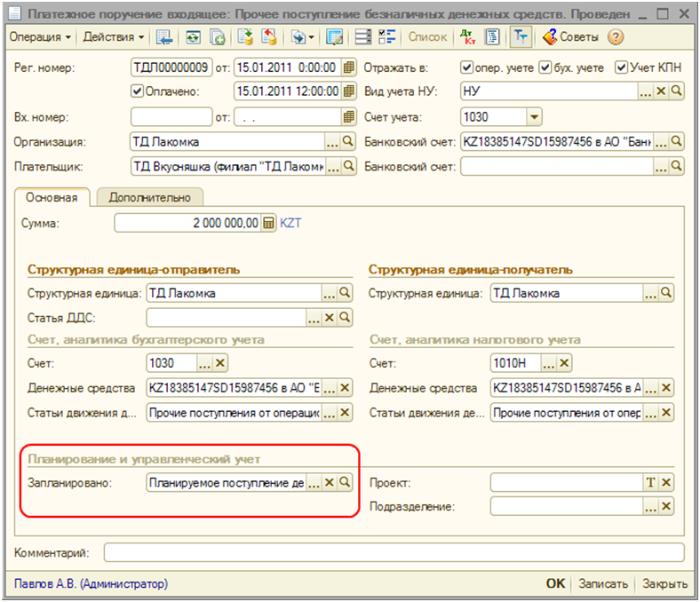Click the OK button
The width and height of the screenshot is (700, 602).
pyautogui.click(x=555, y=583)
